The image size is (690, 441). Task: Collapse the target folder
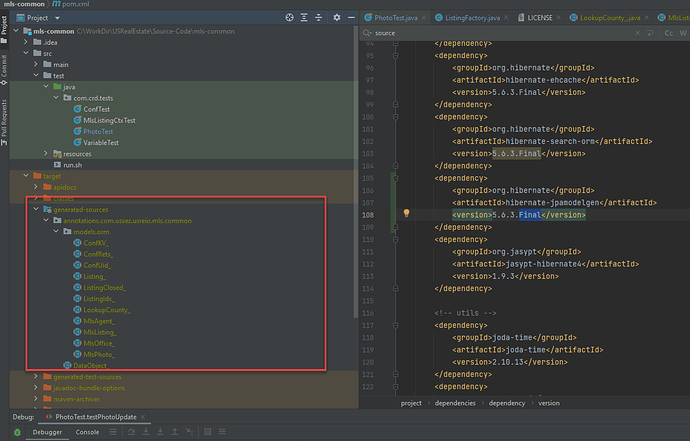(26, 176)
